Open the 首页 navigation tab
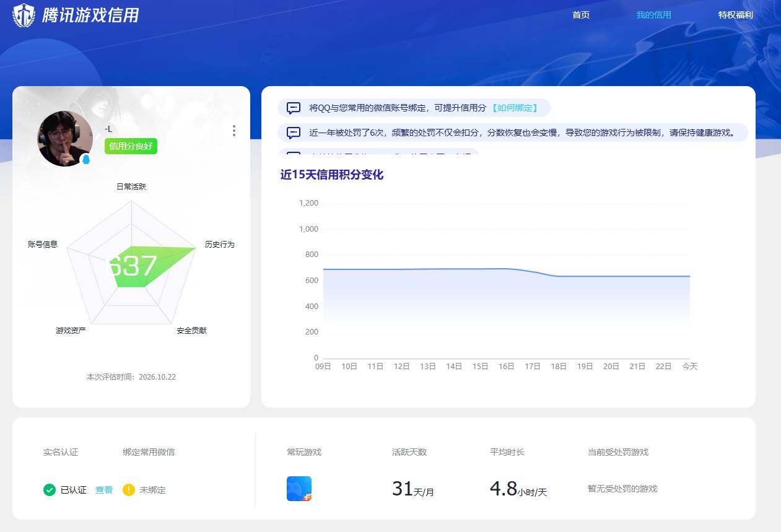The width and height of the screenshot is (781, 532). tap(581, 15)
